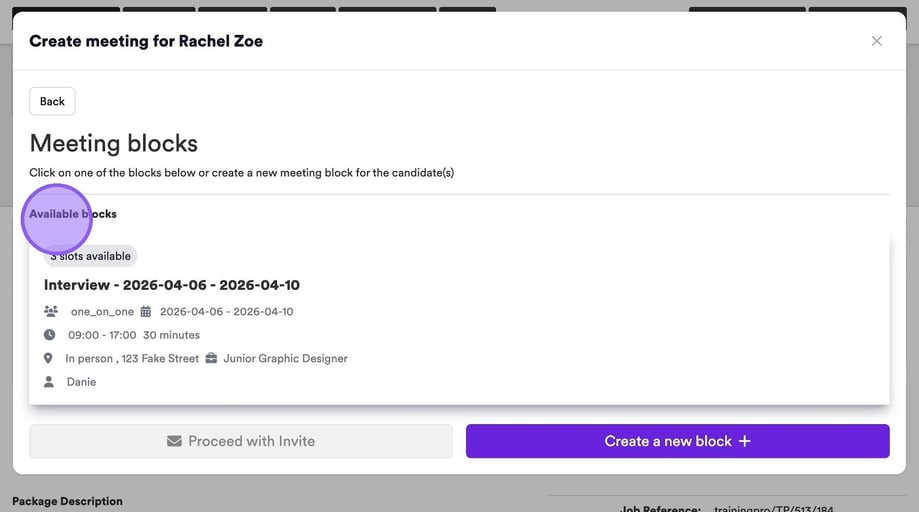
Task: Close the Create meeting dialog
Action: tap(876, 41)
